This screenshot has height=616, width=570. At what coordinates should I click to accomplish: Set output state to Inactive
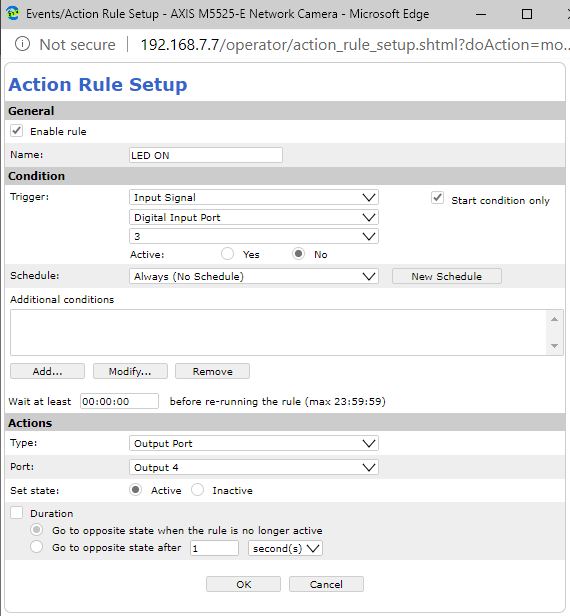click(x=197, y=490)
